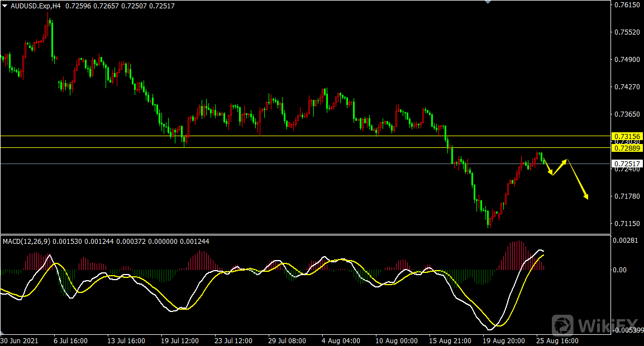Viewport: 644px width, 346px height.
Task: Click the chart shift triangle on top edge
Action: [488, 2]
